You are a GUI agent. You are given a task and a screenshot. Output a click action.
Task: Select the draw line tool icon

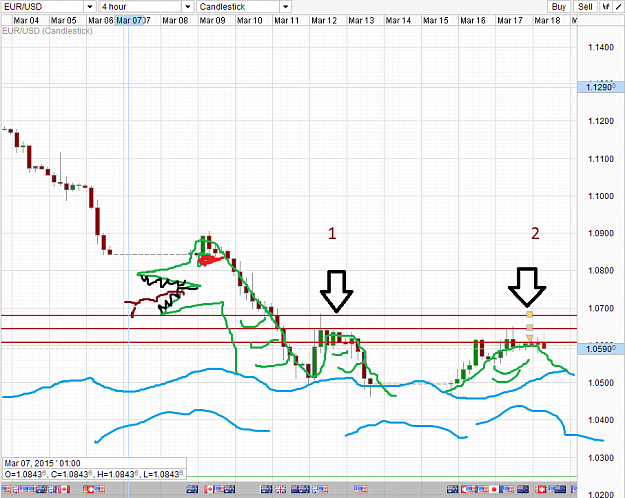click(x=618, y=6)
